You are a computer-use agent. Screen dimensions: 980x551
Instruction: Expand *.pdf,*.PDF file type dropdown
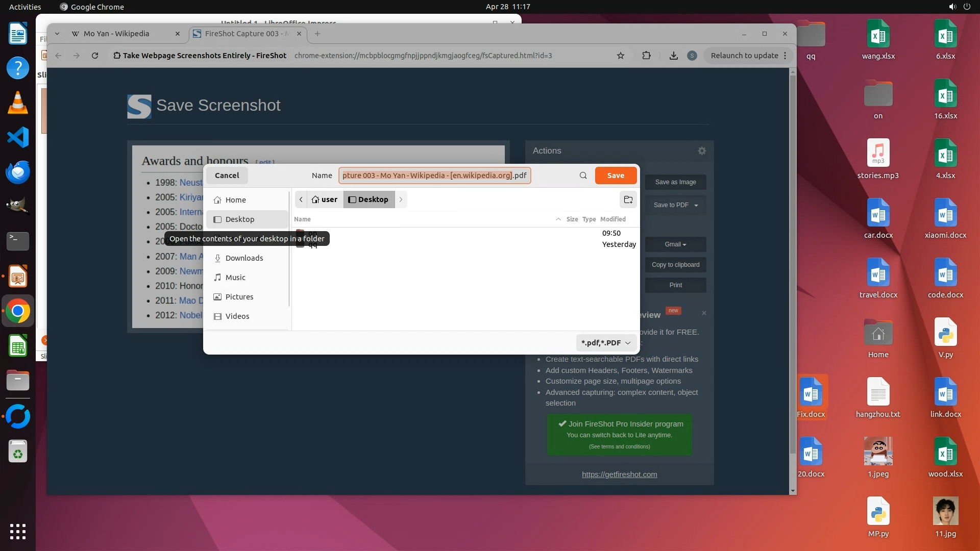click(606, 343)
